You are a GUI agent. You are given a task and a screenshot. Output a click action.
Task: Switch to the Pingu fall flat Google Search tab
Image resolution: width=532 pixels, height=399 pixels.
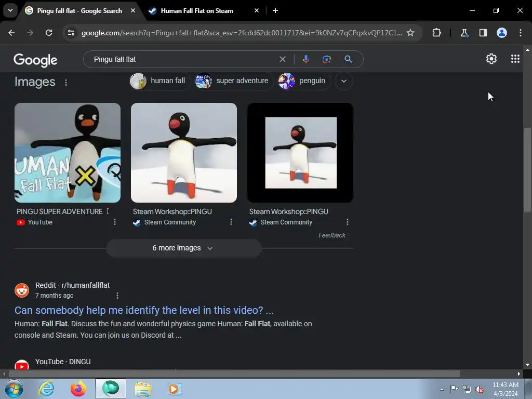79,10
